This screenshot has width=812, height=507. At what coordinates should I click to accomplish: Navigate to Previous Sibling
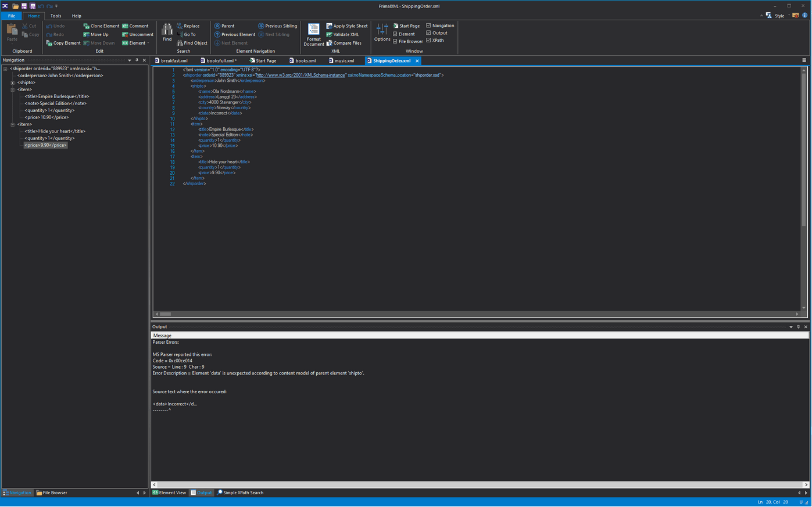278,26
